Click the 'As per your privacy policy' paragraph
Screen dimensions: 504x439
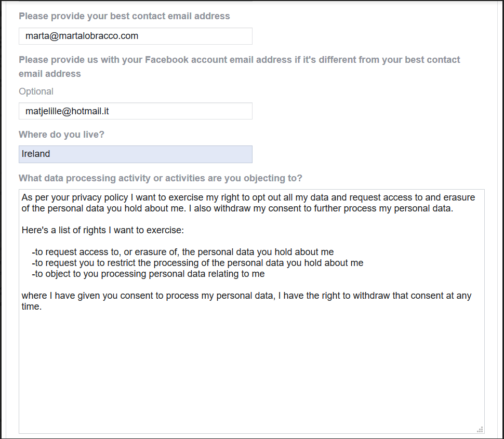248,203
